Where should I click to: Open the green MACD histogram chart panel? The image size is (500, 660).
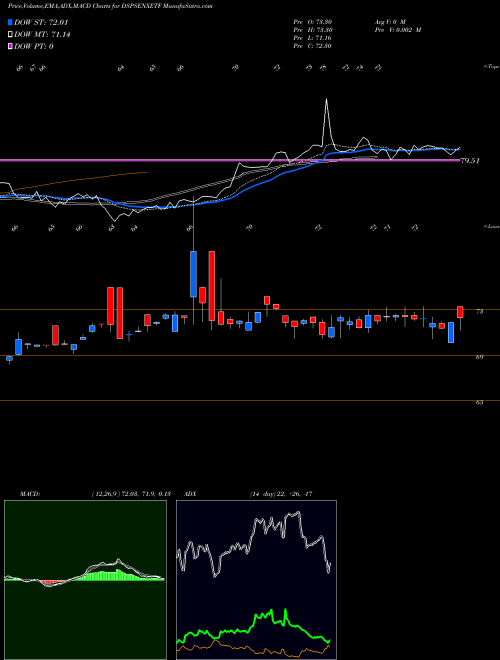tap(85, 580)
